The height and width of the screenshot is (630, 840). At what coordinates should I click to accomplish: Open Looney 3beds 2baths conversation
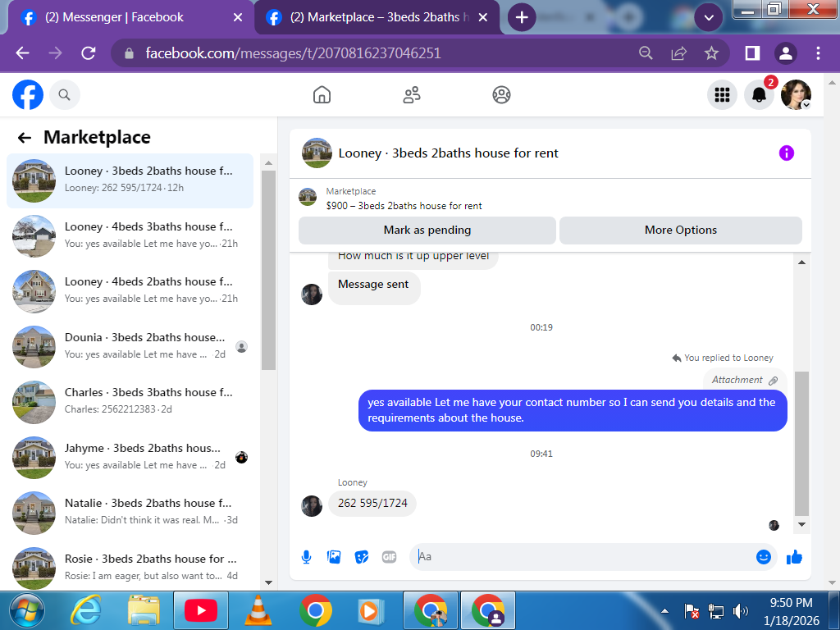[130, 180]
